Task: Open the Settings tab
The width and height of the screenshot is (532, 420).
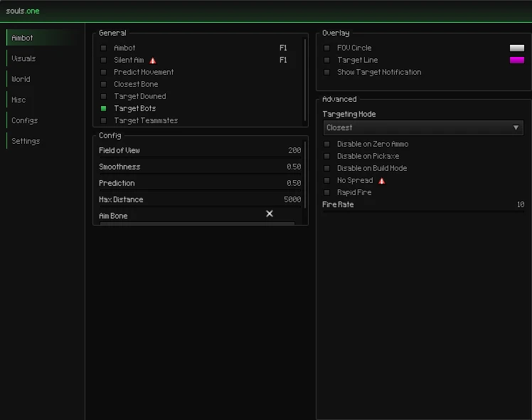Action: [43, 141]
